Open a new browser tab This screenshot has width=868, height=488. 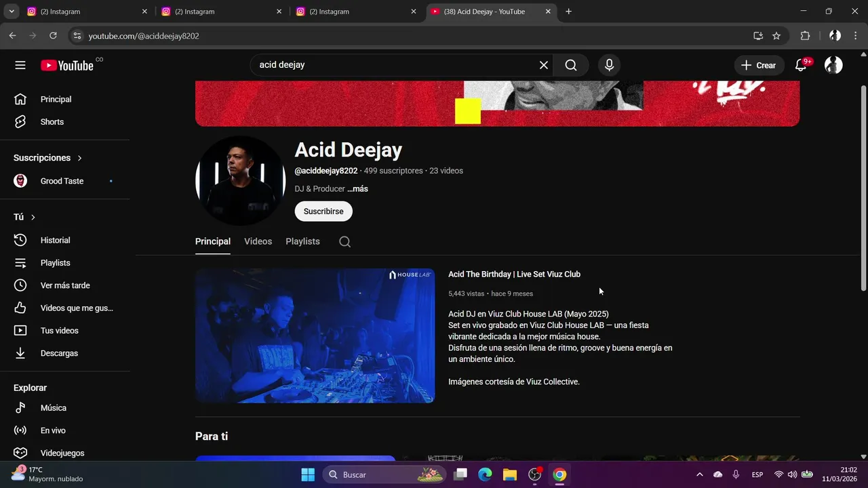click(568, 12)
